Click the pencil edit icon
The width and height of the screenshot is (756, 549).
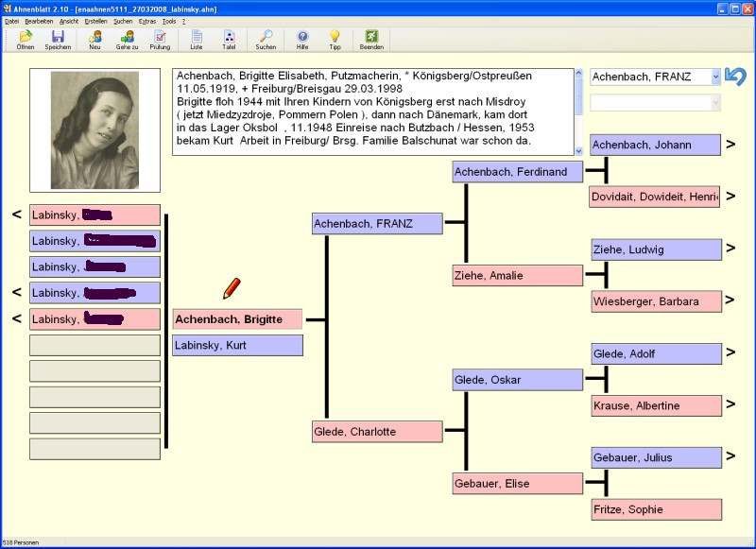(x=232, y=288)
